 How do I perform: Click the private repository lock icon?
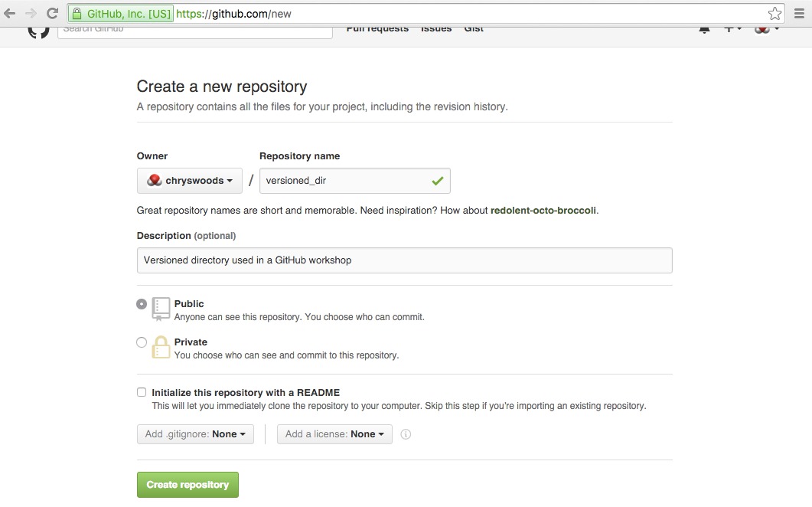161,347
